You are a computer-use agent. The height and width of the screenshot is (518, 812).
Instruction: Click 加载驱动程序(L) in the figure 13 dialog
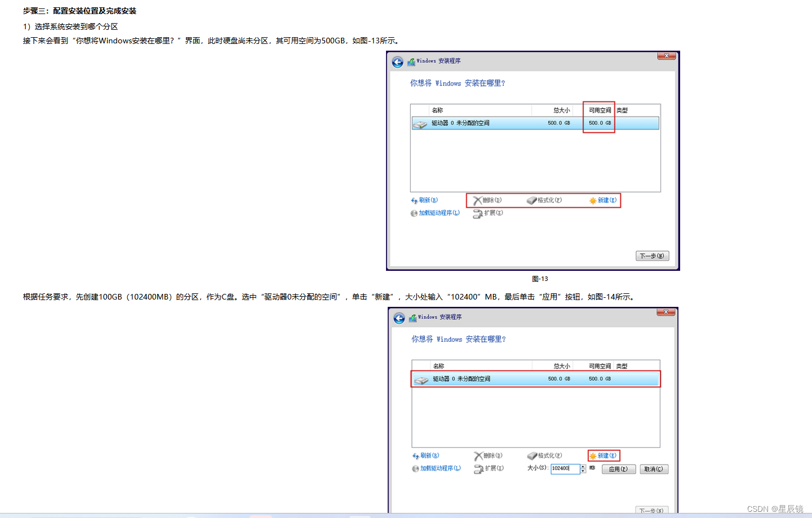pos(435,213)
